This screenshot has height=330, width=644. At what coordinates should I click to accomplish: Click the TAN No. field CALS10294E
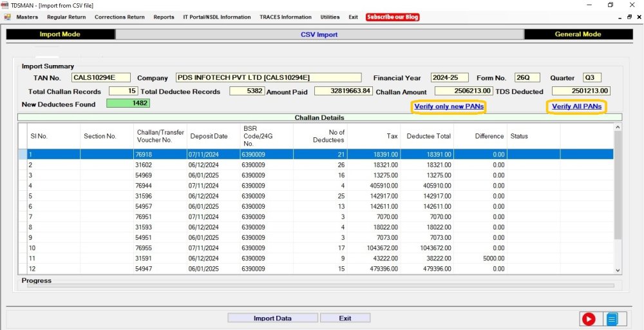click(100, 78)
